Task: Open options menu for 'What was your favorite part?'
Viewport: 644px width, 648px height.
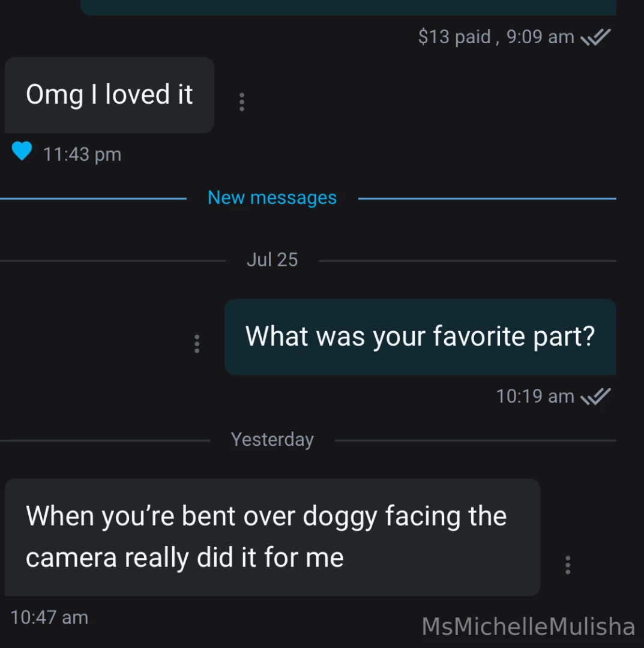Action: click(196, 344)
